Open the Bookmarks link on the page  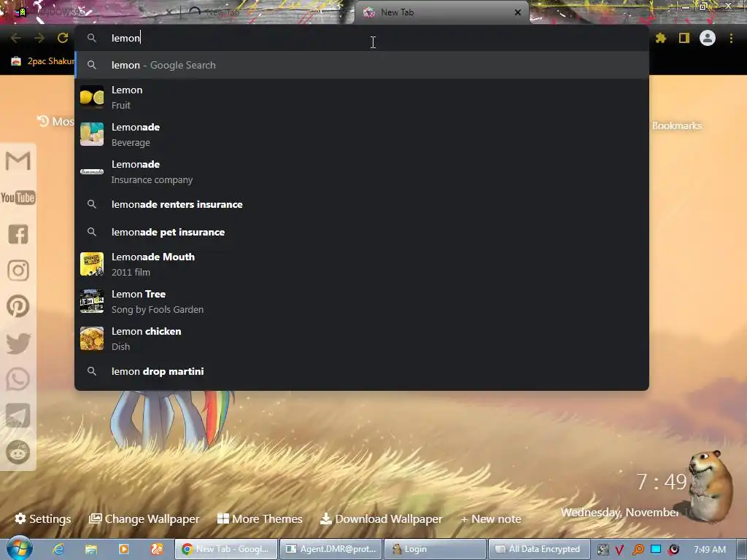coord(677,125)
